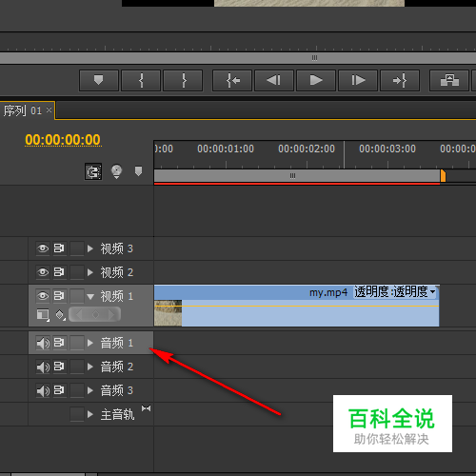Viewport: 476px width, 476px height.
Task: Mute 音频 1 with speaker icon
Action: pos(43,343)
